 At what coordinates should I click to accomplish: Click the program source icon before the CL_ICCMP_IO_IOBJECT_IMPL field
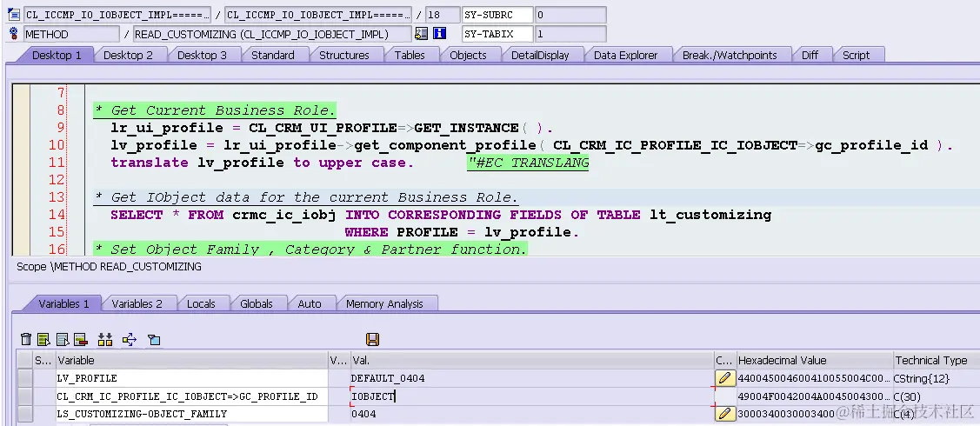pyautogui.click(x=14, y=15)
